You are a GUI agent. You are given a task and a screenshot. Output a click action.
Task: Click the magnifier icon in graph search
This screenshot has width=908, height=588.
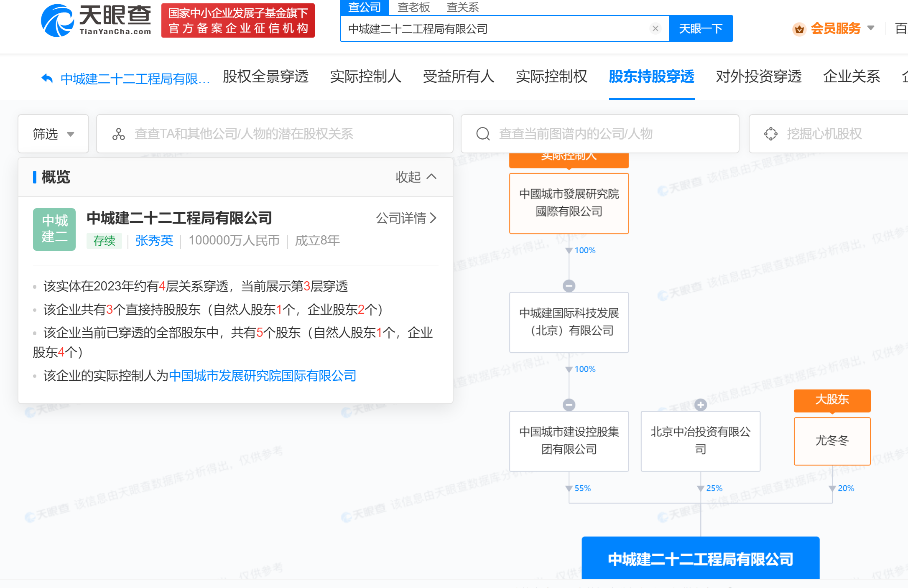pos(483,134)
